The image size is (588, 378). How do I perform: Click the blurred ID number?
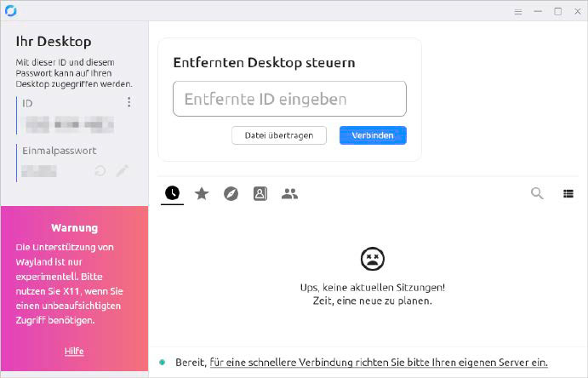pyautogui.click(x=70, y=124)
